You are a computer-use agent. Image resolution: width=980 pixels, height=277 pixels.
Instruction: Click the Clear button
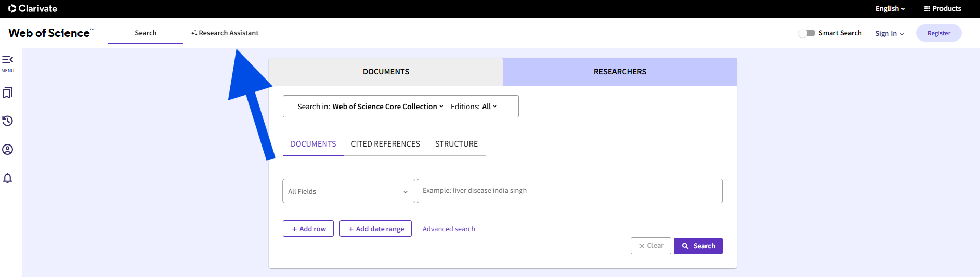651,246
